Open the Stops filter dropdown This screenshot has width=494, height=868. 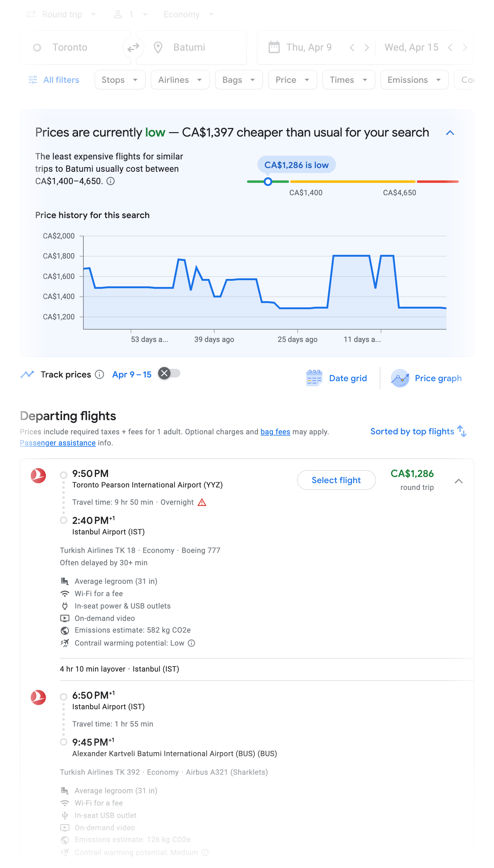120,80
